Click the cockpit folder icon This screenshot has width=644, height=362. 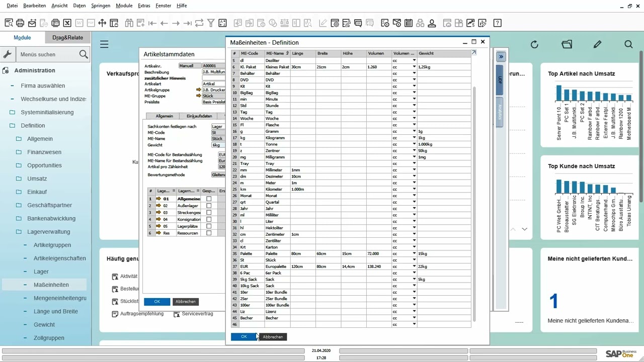pos(567,44)
